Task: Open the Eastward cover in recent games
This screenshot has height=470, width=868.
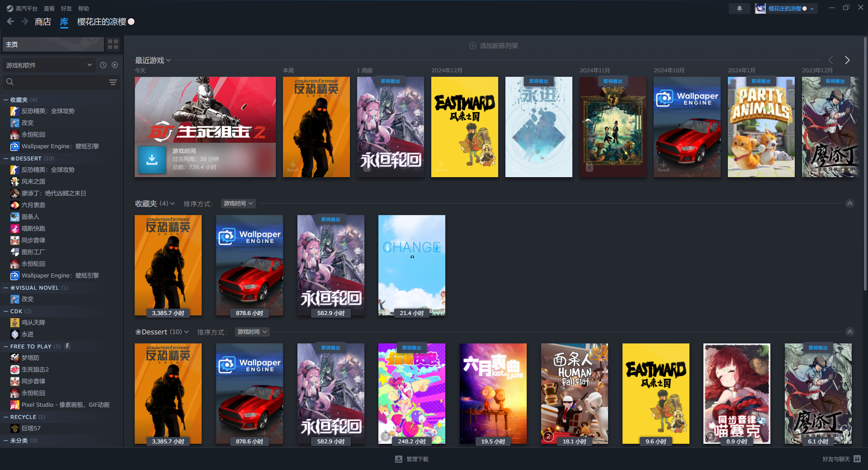Action: [464, 127]
